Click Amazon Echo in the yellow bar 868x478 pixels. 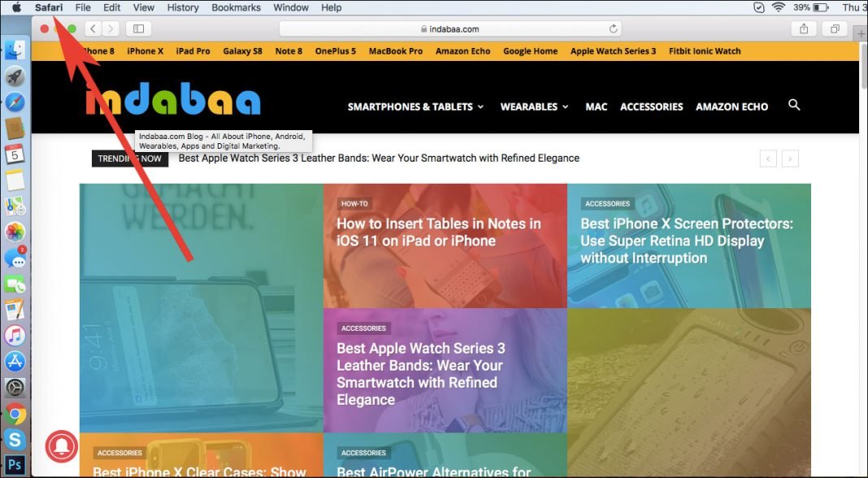point(462,51)
